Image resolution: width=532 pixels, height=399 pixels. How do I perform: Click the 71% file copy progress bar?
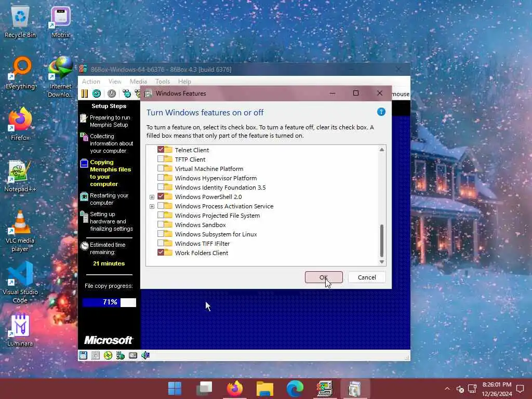click(109, 302)
